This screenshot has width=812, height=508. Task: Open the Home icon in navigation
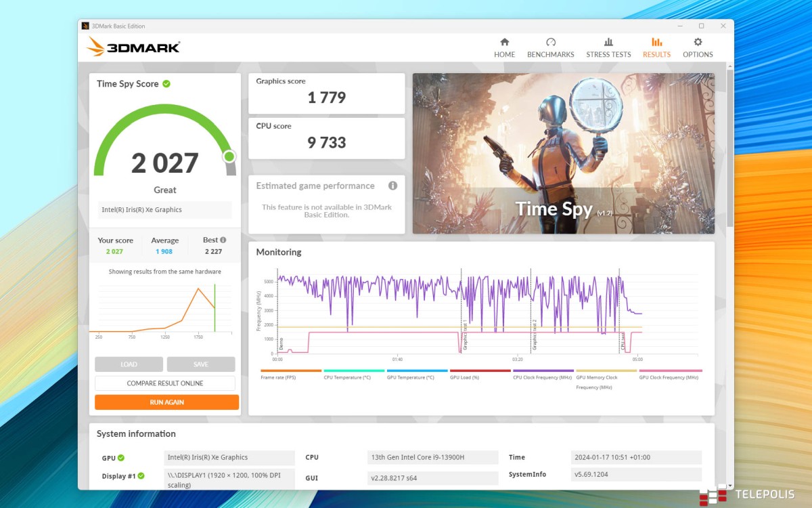tap(504, 42)
